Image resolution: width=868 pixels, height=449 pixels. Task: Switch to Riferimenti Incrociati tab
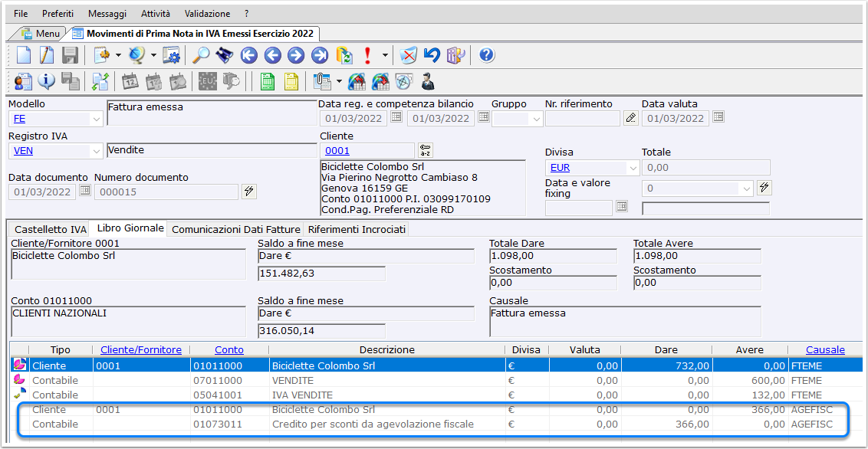coord(357,229)
